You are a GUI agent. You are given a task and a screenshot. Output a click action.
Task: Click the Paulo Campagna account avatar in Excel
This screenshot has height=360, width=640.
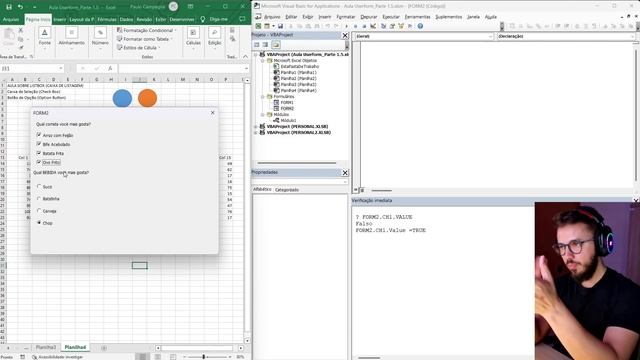coord(173,7)
